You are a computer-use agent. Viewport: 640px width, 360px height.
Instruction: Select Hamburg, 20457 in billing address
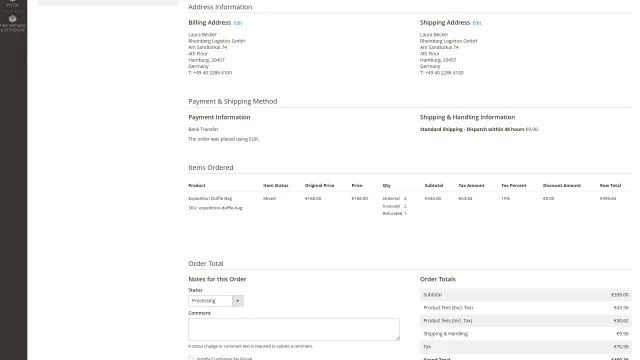coord(206,60)
